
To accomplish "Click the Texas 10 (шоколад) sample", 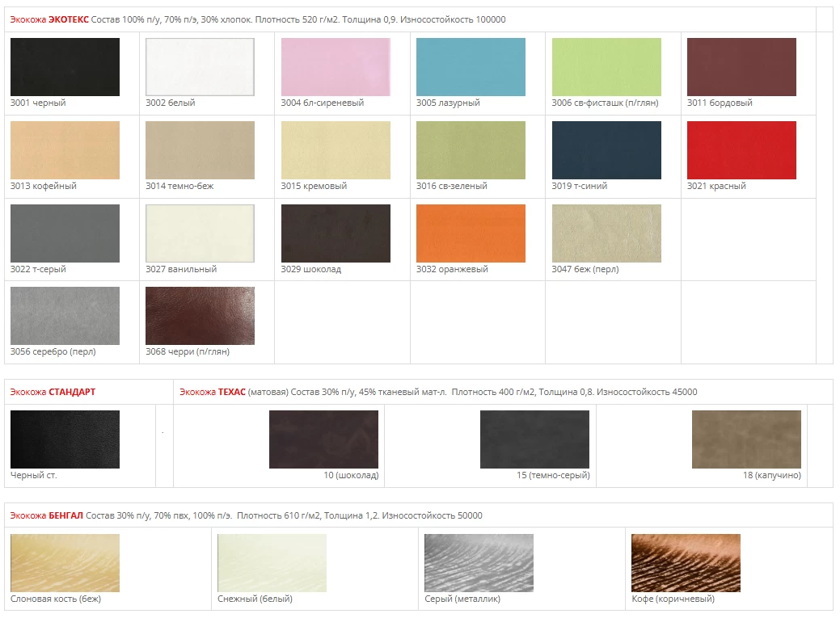I will (323, 439).
